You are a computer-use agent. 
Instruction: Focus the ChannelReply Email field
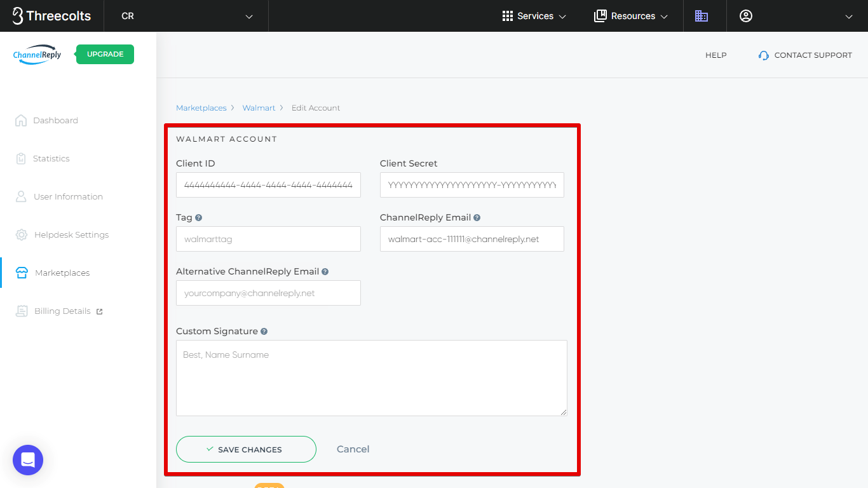pyautogui.click(x=472, y=239)
